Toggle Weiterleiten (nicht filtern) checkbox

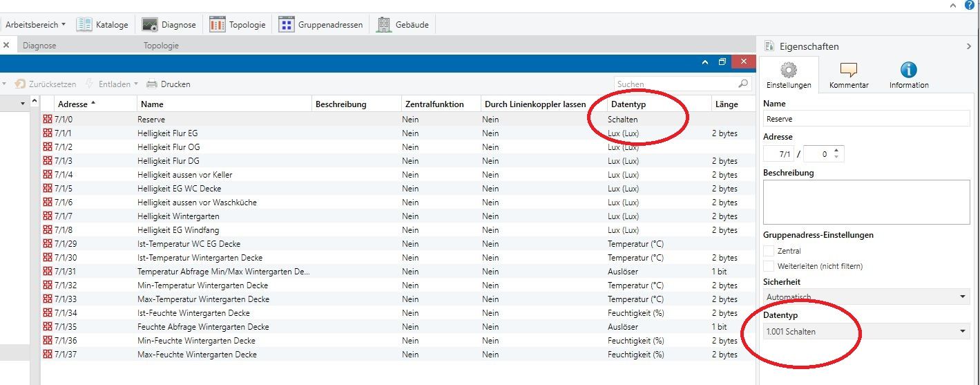pos(769,266)
